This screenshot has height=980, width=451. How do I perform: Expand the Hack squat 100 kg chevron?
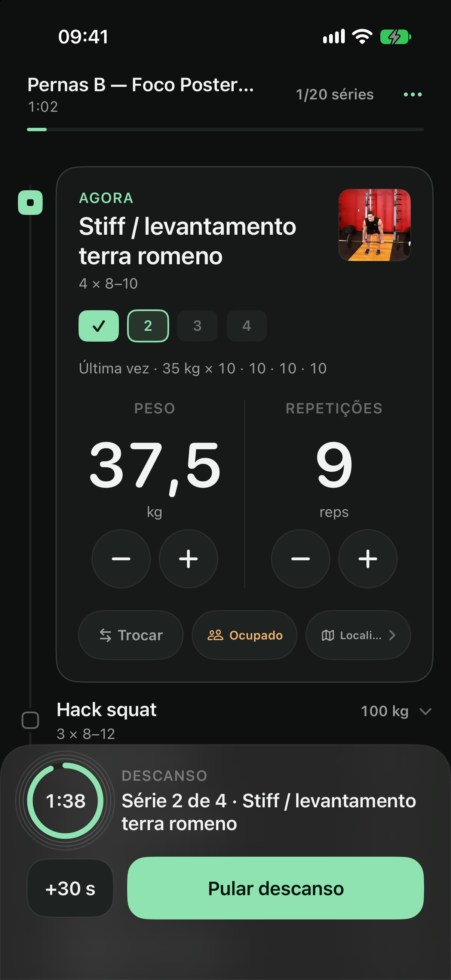click(x=425, y=711)
